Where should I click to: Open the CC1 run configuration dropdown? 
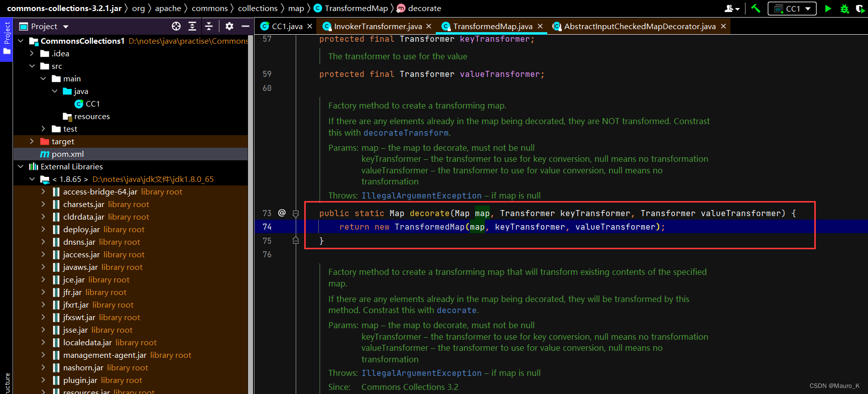pyautogui.click(x=792, y=9)
